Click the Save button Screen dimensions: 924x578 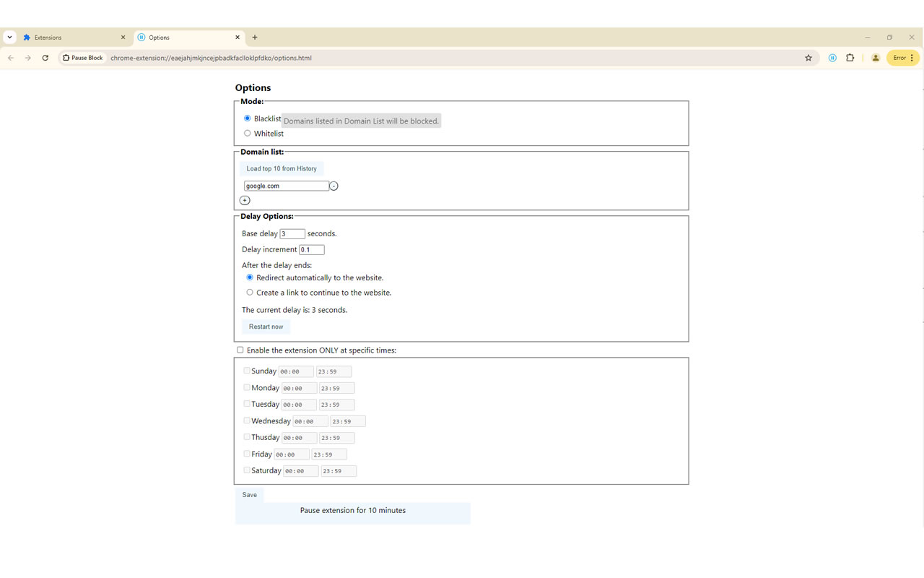[250, 495]
